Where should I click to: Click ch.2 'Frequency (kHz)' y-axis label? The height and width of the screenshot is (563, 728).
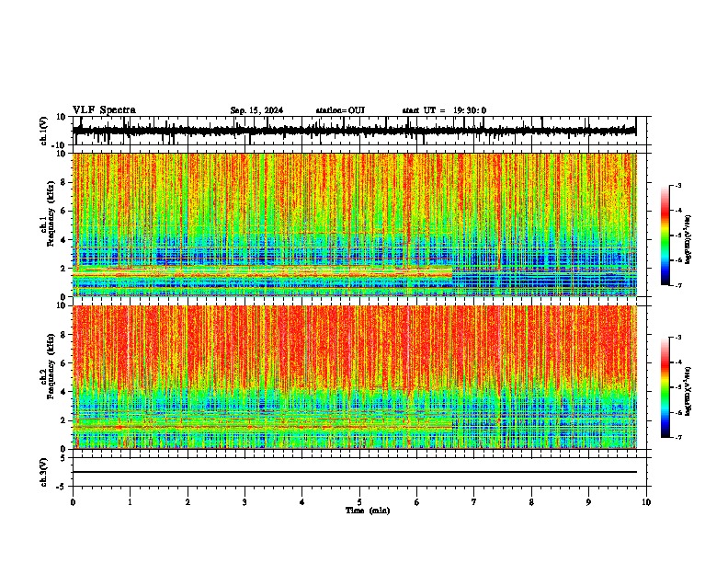click(x=51, y=366)
